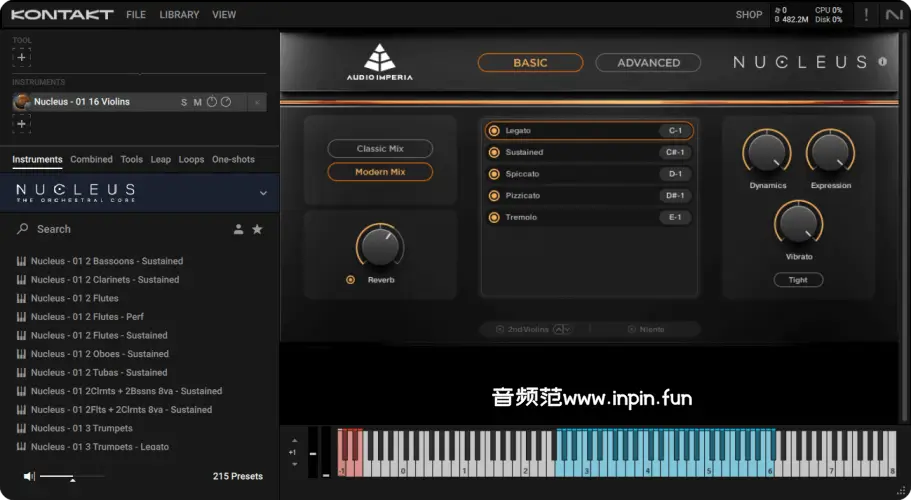Click the Nucleus info icon
This screenshot has height=500, width=911.
tap(883, 62)
